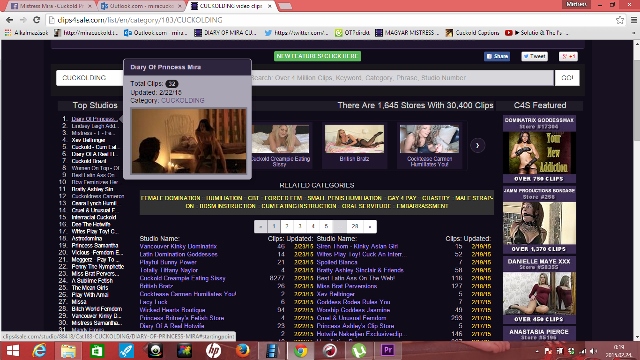Viewport: 640px width, 360px height.
Task: Open the Wicked Hearts Boutique studio link
Action: coord(172,310)
